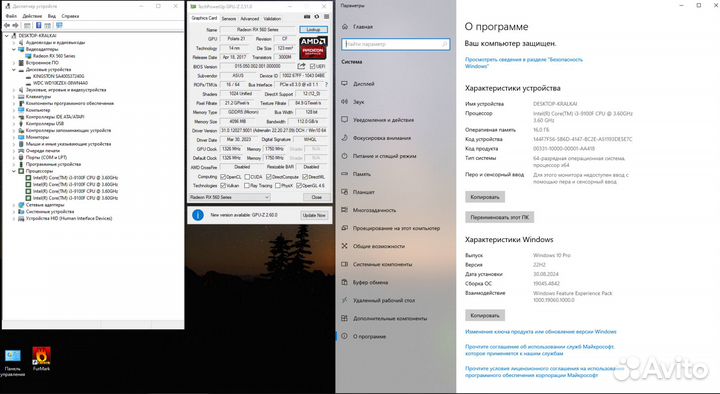The width and height of the screenshot is (720, 394).
Task: Click the Bus Interface question mark in GPU-Z
Action: pyautogui.click(x=326, y=84)
